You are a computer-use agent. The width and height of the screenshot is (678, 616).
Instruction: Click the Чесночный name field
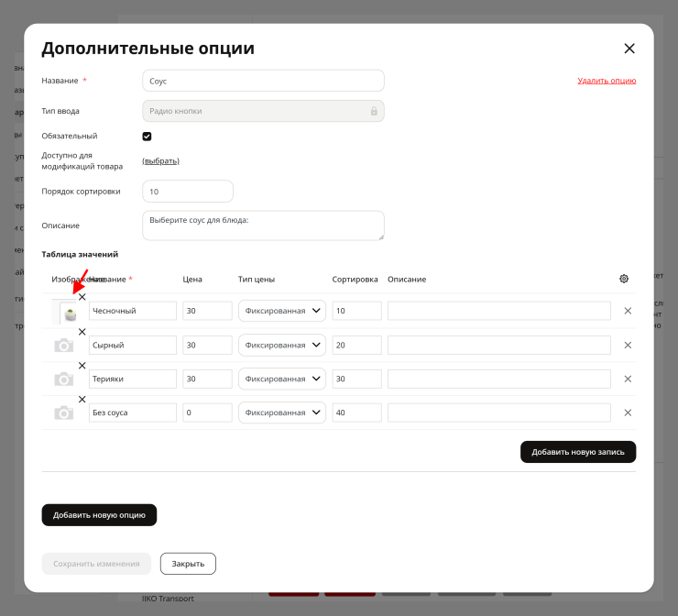click(133, 311)
